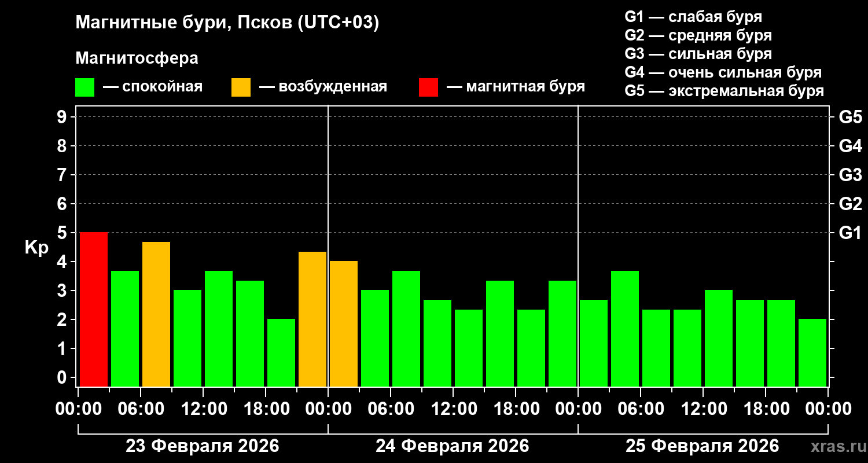Select the 12:00–15:00 bar on 23 February

pos(219,329)
